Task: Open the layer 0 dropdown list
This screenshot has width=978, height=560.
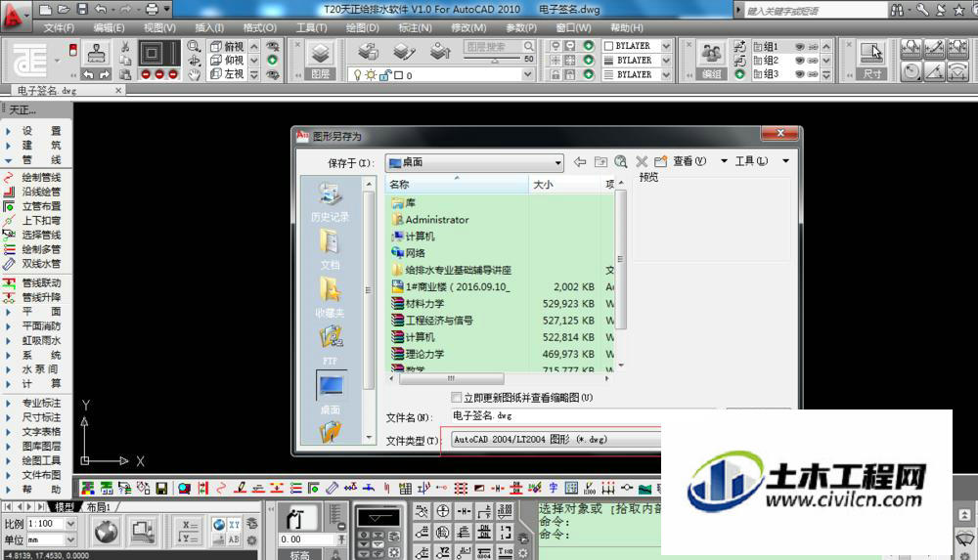Action: pos(528,75)
